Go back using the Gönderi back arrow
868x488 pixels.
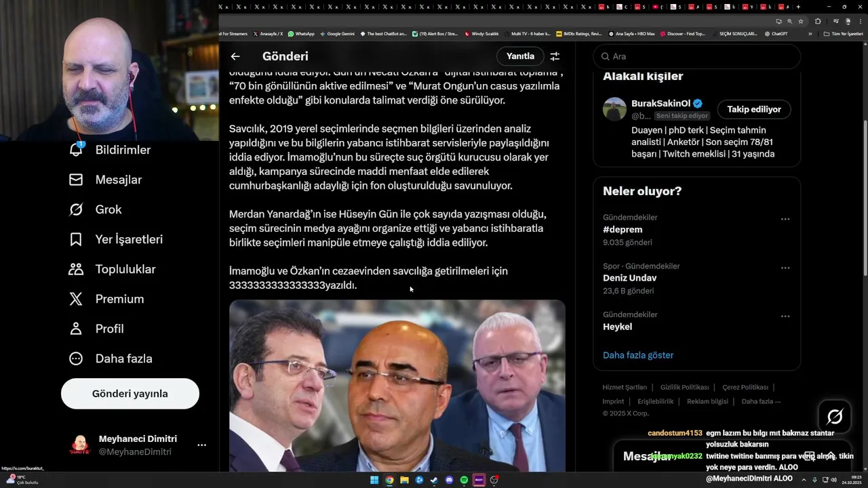(x=235, y=56)
